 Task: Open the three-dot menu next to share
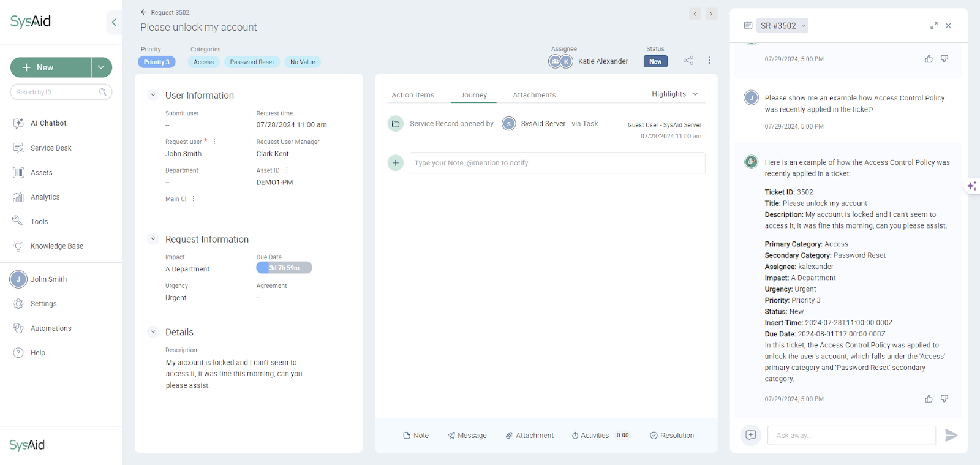coord(709,61)
